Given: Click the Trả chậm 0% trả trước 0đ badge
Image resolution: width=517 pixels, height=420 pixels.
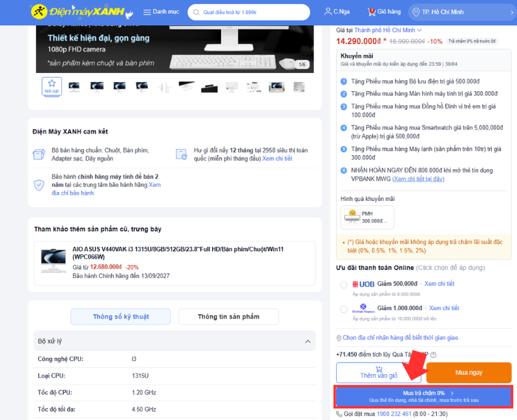Looking at the screenshot, I should point(472,41).
